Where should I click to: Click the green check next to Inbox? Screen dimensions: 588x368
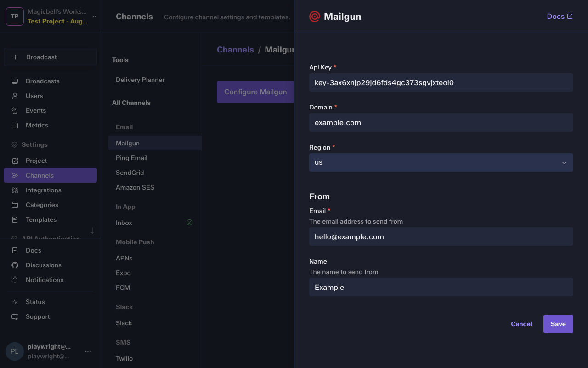pyautogui.click(x=189, y=223)
